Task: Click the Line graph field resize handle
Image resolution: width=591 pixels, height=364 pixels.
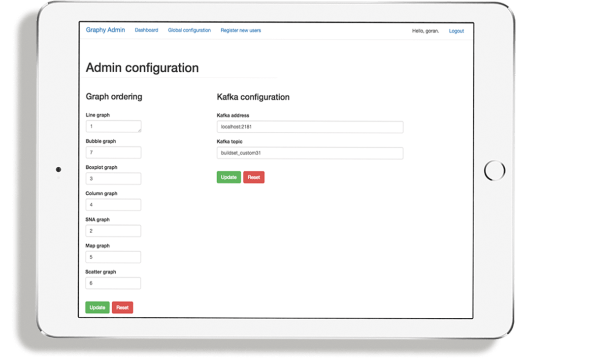Action: [x=139, y=130]
